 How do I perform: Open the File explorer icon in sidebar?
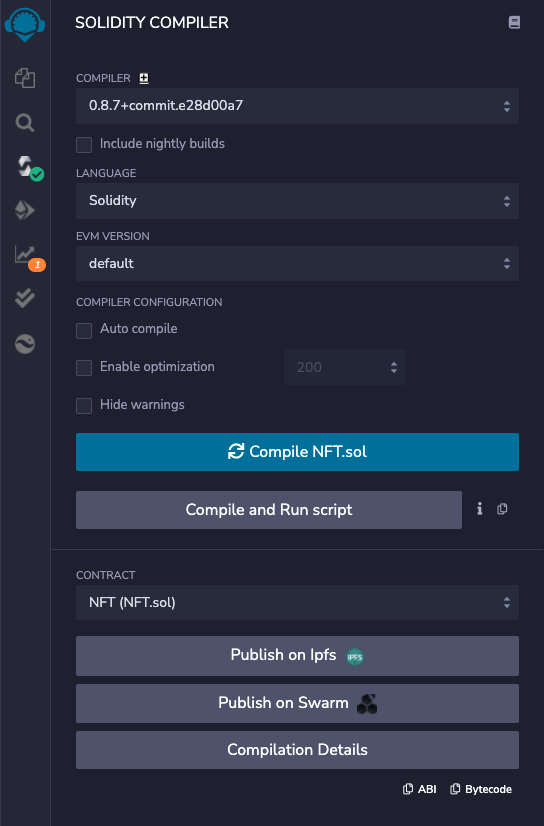(x=25, y=78)
